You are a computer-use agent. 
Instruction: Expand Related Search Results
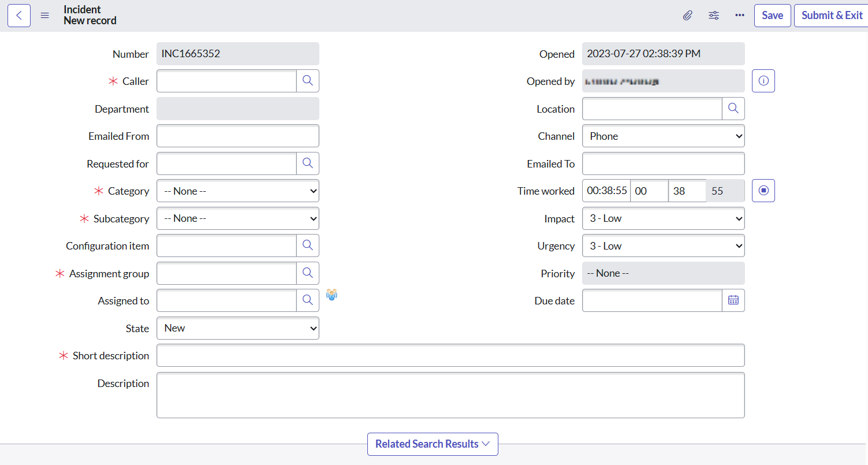click(x=432, y=444)
